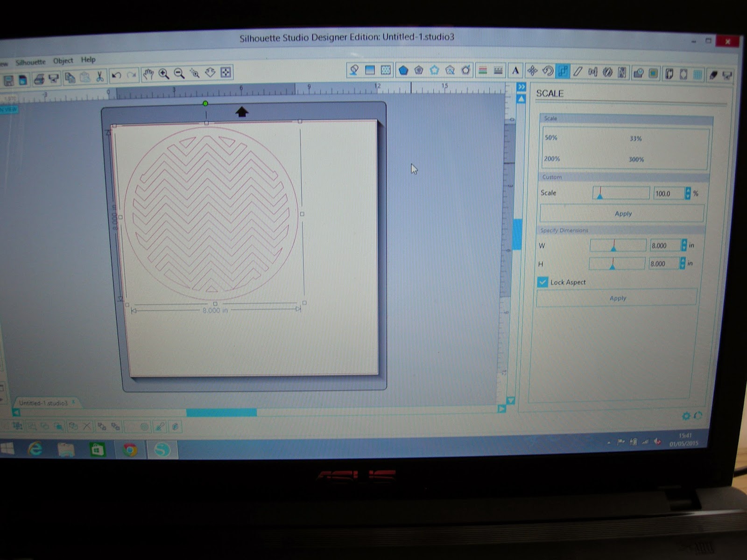Click the Redo arrow icon
This screenshot has width=747, height=560.
point(132,75)
